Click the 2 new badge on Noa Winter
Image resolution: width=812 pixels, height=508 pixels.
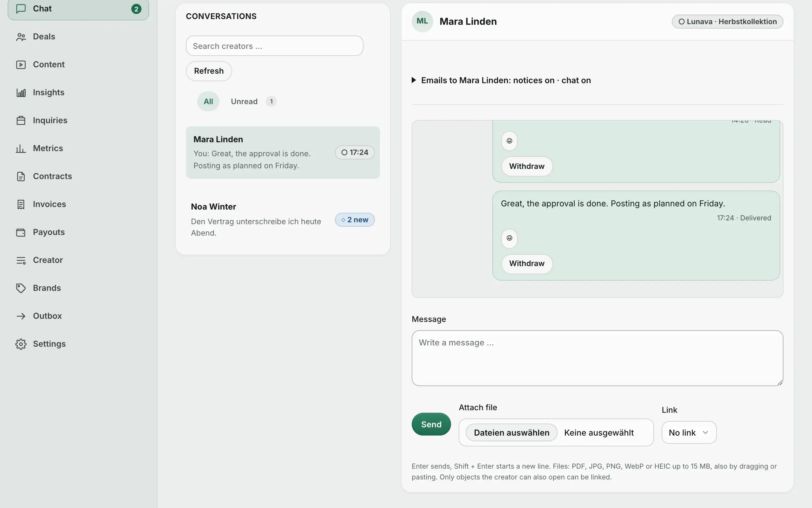[355, 220]
